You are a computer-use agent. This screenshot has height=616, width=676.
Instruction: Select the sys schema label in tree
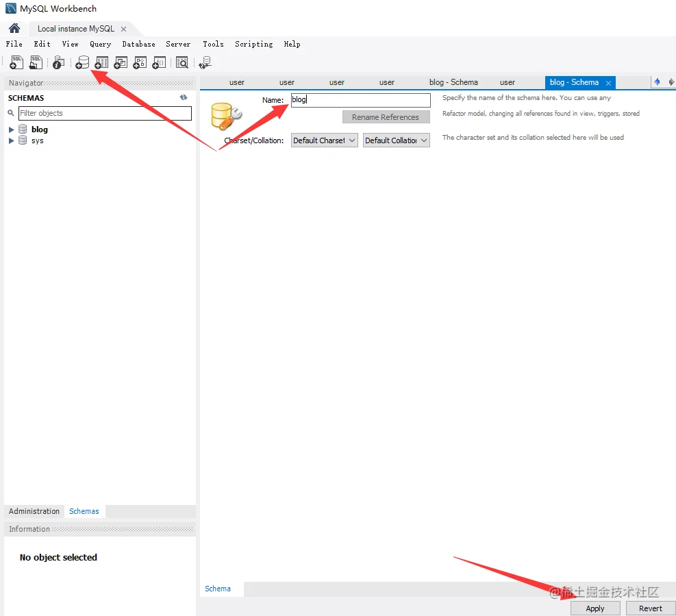click(x=37, y=140)
